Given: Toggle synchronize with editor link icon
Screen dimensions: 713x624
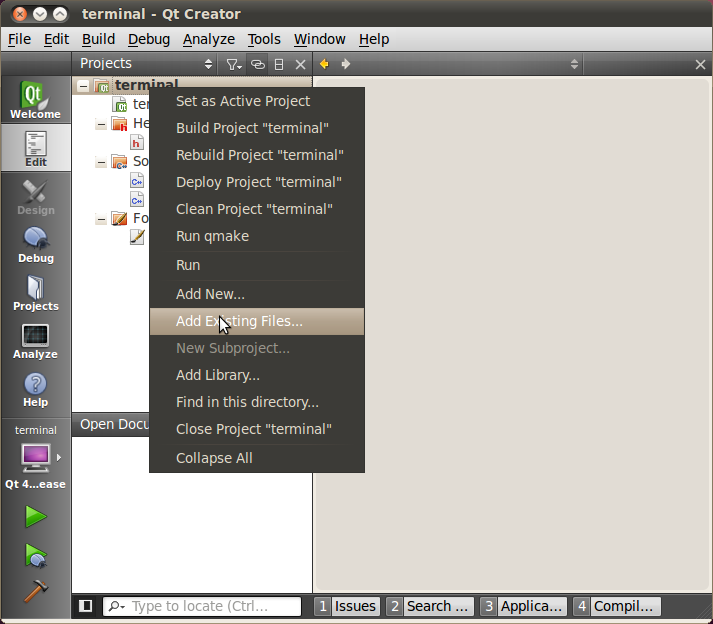Looking at the screenshot, I should click(257, 64).
